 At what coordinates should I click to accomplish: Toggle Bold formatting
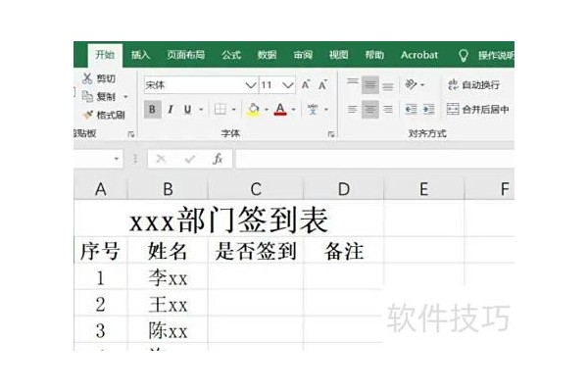[152, 109]
